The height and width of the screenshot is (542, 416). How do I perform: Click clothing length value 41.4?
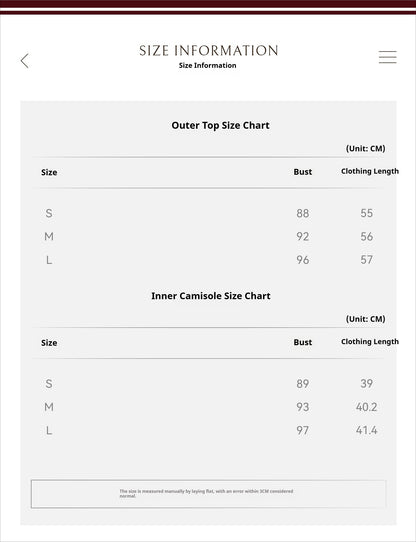[x=367, y=430]
